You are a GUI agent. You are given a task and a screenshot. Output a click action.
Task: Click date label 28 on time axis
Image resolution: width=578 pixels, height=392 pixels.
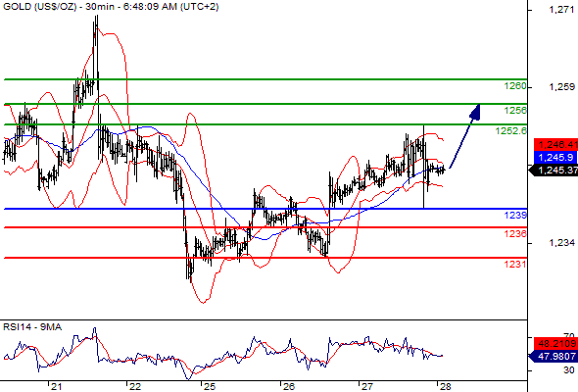446,387
